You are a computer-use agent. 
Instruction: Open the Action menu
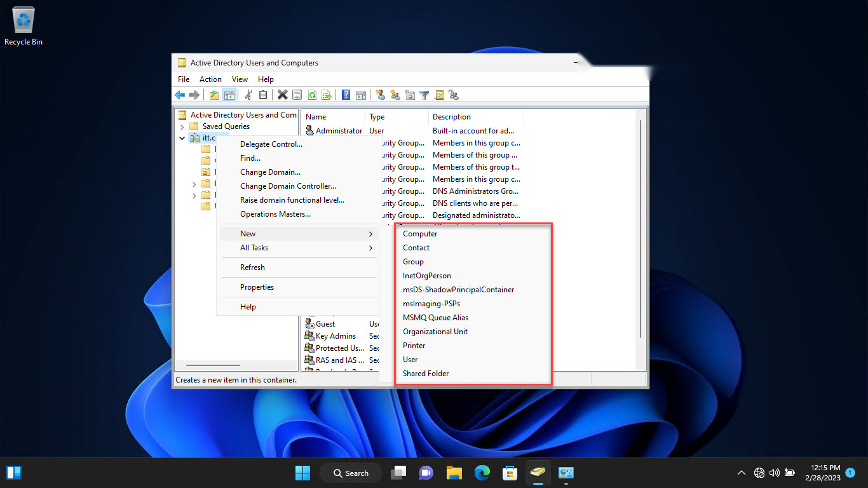click(x=210, y=79)
